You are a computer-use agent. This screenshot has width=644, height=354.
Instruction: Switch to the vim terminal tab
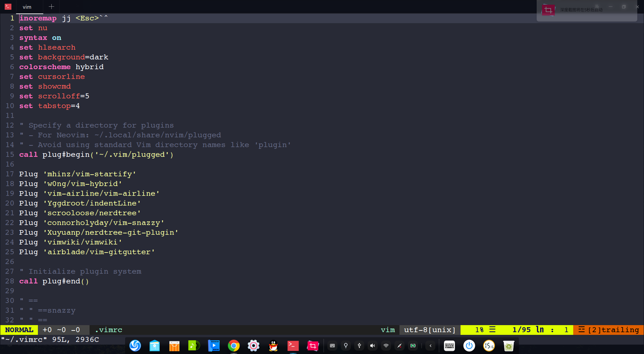click(27, 7)
